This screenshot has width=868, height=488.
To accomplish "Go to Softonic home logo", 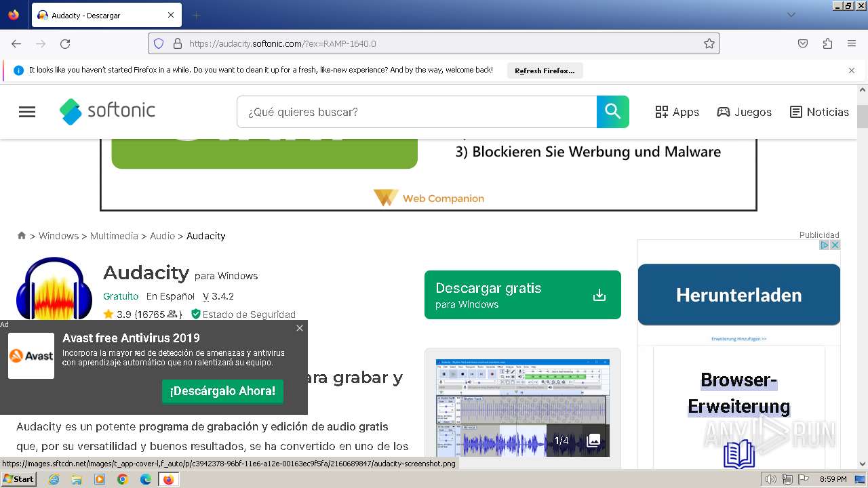I will click(x=107, y=111).
